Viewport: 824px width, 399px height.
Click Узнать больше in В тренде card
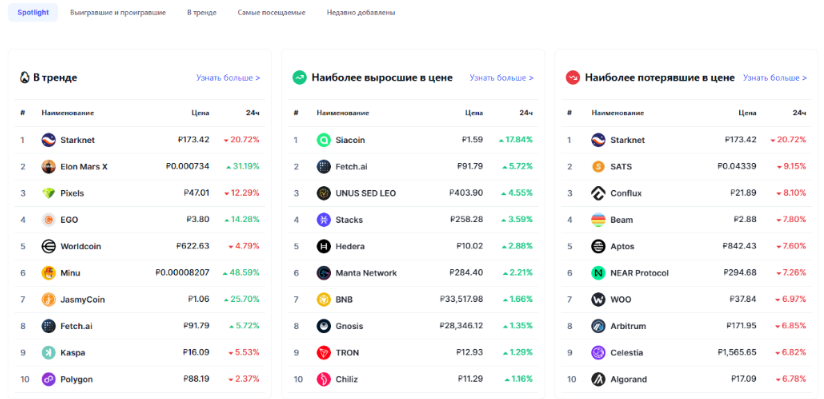(228, 78)
